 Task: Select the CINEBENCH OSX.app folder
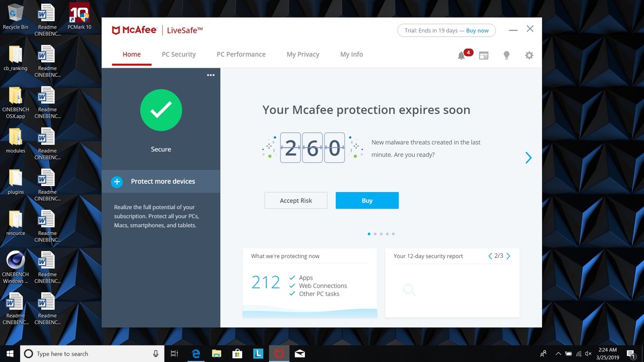pos(15,103)
